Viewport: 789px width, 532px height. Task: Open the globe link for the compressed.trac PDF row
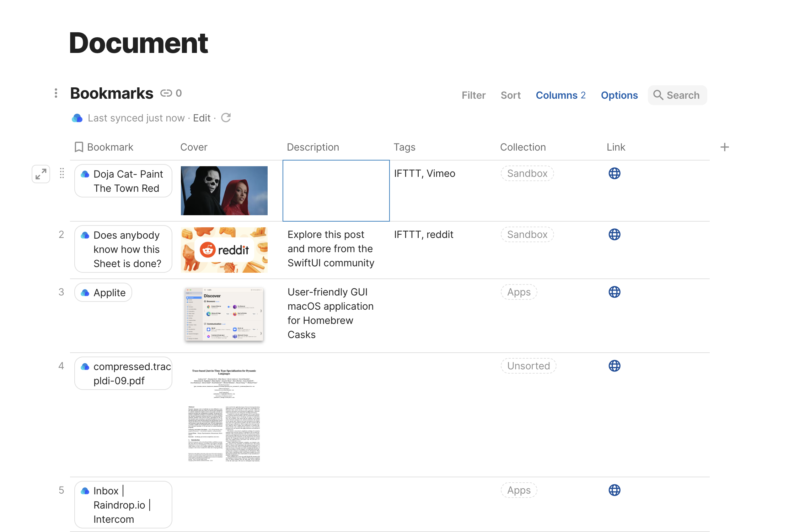point(614,366)
